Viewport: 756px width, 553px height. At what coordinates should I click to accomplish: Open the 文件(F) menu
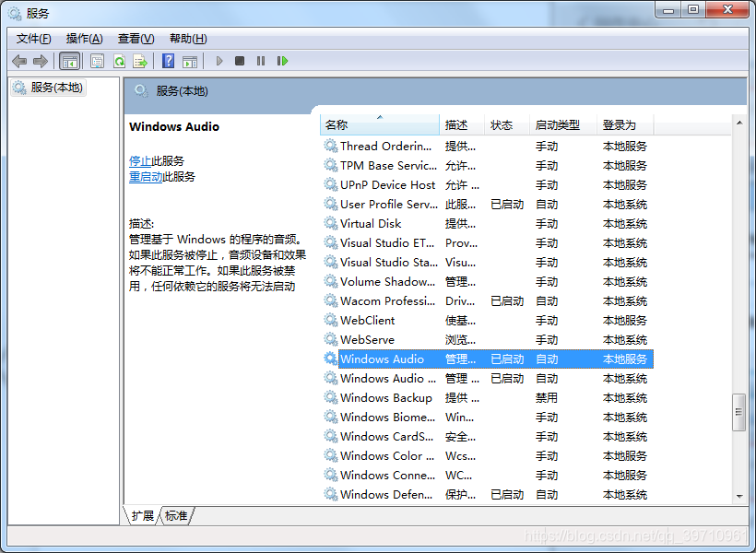point(34,39)
